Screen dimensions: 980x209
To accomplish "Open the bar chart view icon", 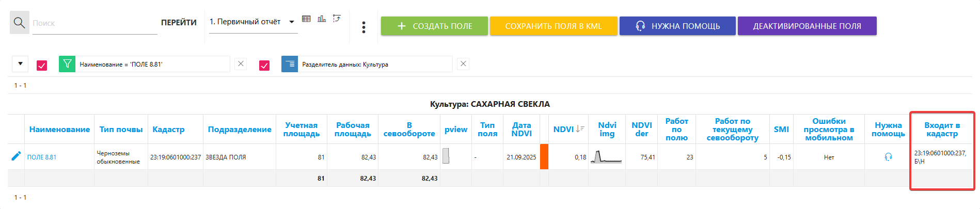I will [322, 19].
